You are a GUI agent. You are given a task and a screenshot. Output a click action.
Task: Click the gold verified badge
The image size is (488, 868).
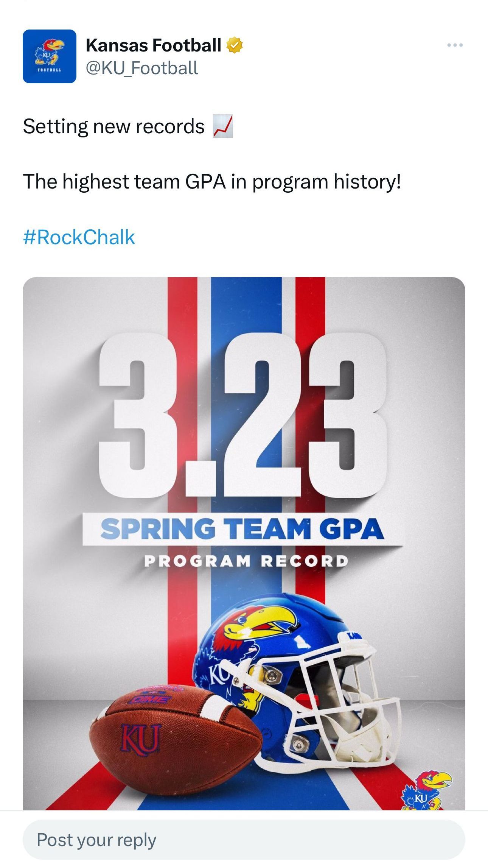tap(235, 45)
